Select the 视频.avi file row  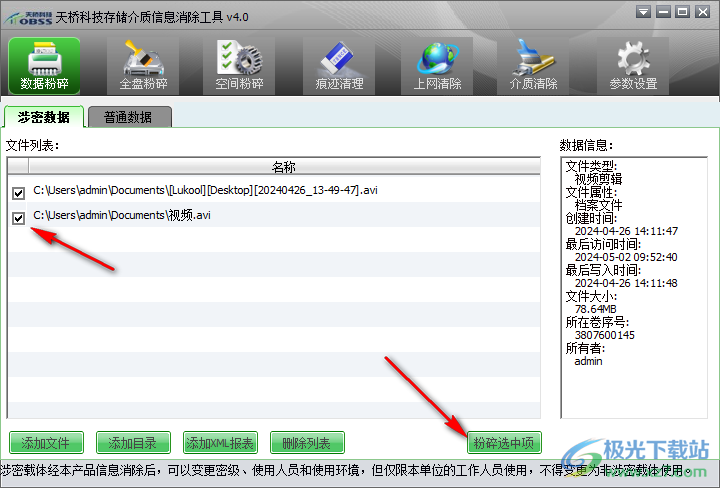point(274,215)
